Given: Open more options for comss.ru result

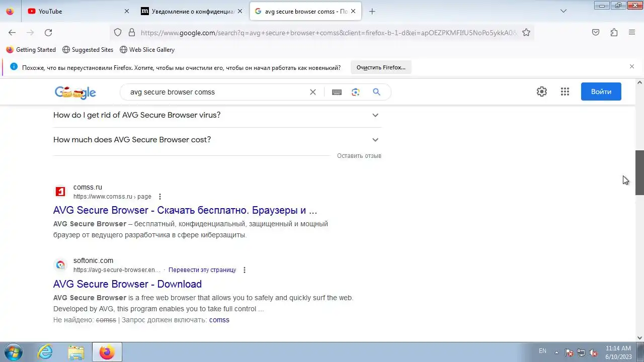Looking at the screenshot, I should 160,197.
